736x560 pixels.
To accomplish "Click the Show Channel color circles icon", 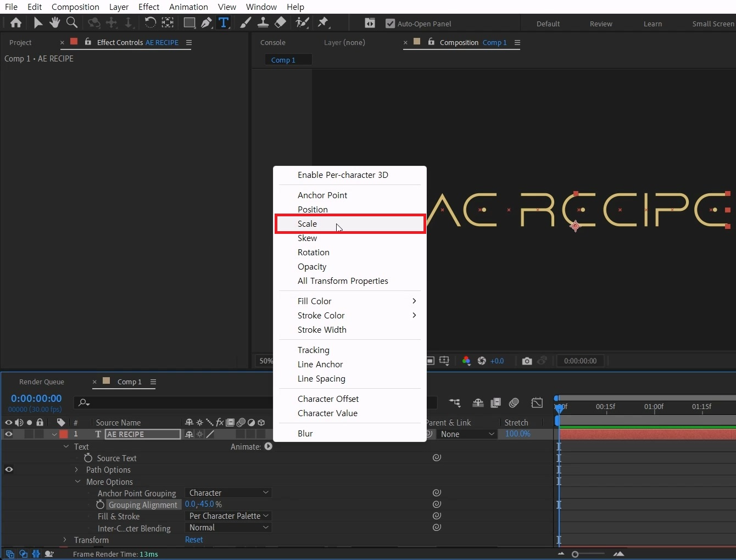I will tap(466, 361).
